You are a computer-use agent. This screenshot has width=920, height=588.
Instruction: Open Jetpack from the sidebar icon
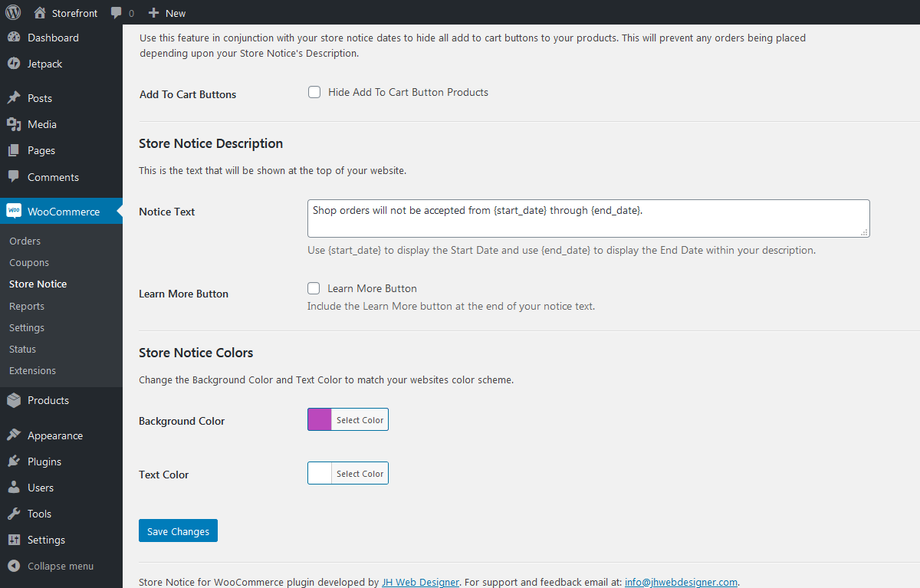(15, 64)
